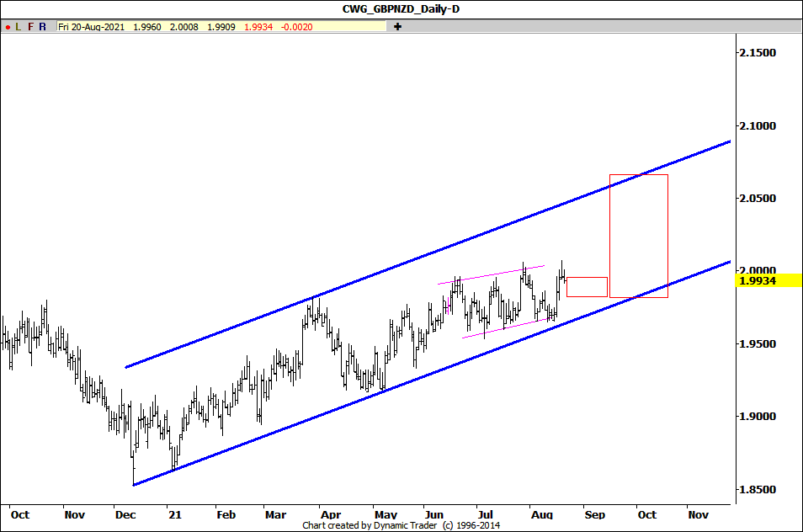The image size is (803, 532).
Task: Select the large red projection rectangle
Action: [x=639, y=236]
